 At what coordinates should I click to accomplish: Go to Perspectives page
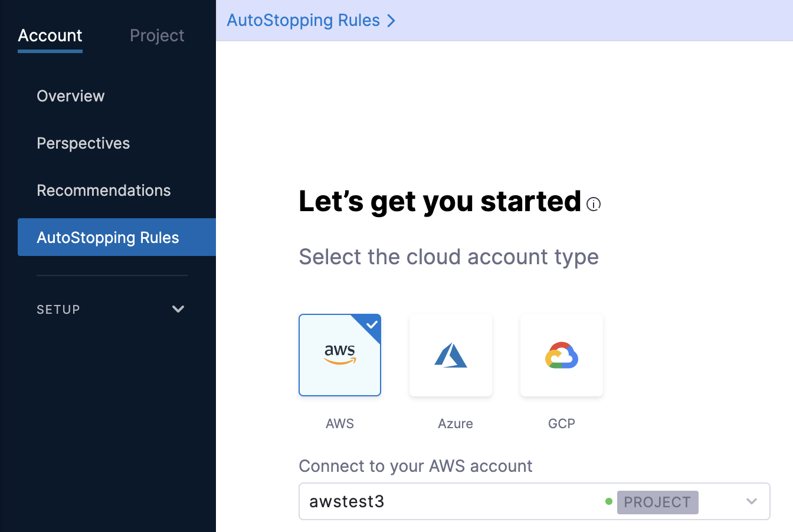pyautogui.click(x=83, y=143)
